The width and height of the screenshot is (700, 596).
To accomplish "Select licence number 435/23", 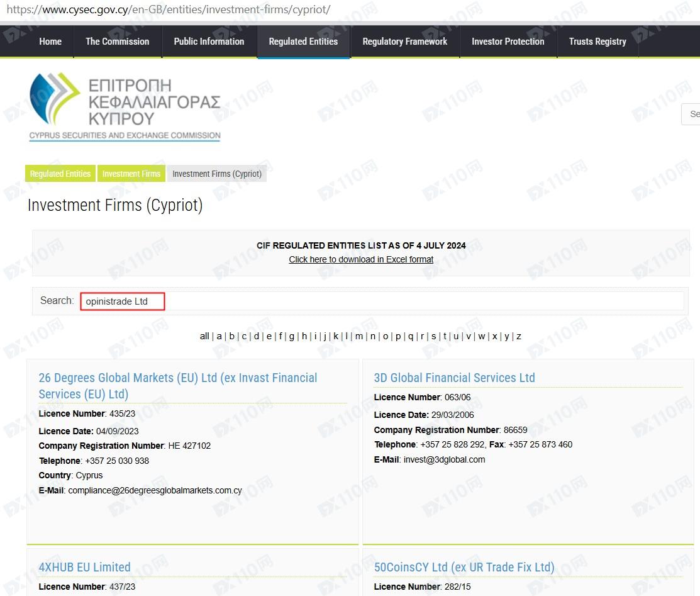I will 122,413.
